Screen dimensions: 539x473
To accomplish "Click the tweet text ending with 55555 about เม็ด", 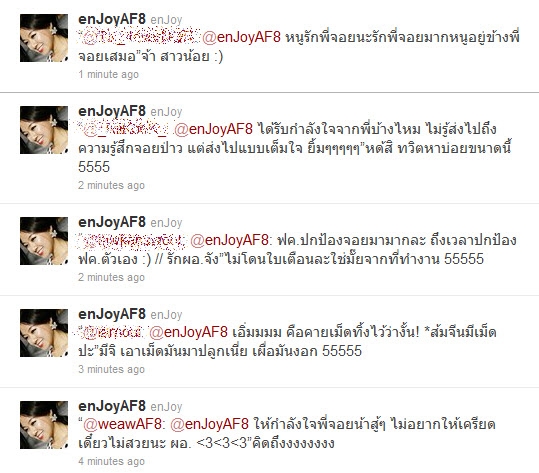I will [287, 342].
